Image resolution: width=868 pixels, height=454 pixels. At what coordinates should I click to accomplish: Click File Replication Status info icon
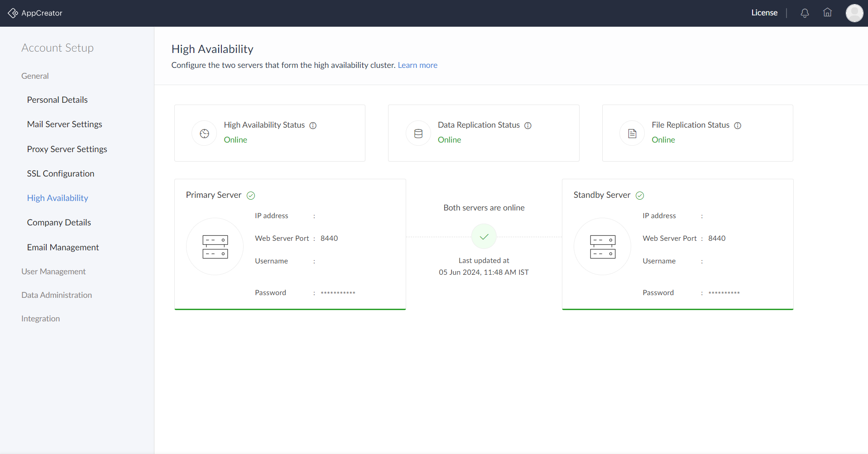pos(738,125)
